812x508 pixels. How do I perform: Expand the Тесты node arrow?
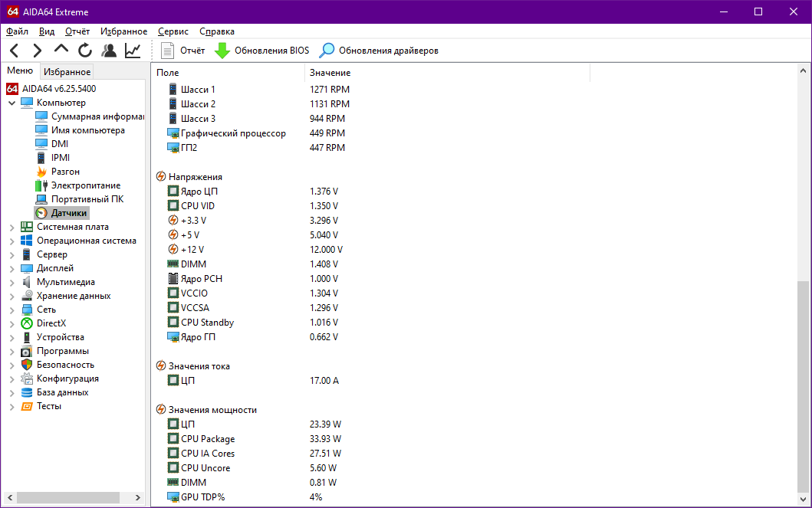click(12, 407)
